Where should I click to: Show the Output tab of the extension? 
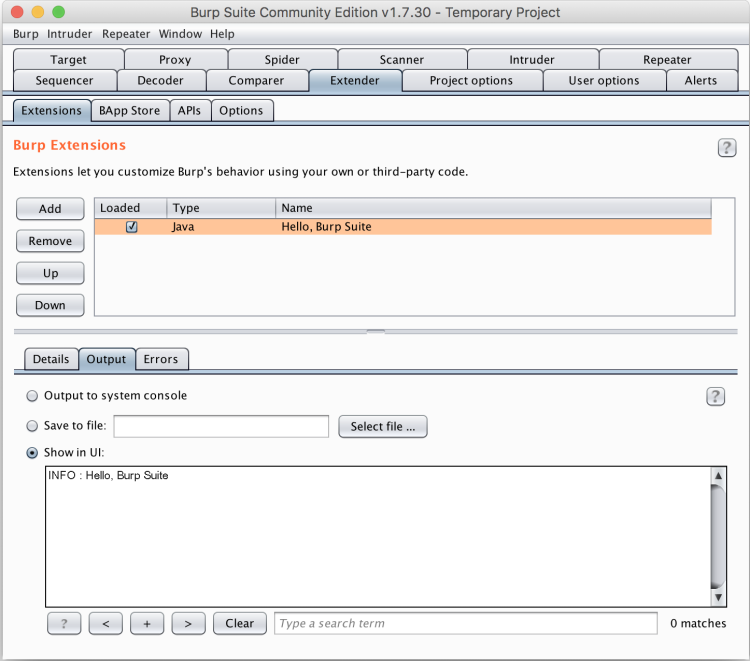click(106, 359)
